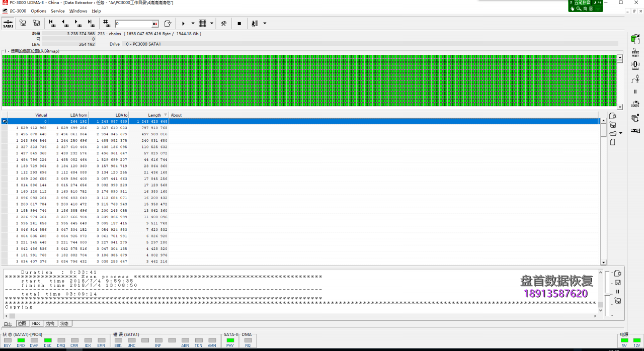The width and height of the screenshot is (644, 351).
Task: Open the tools hammer-and-wrench settings icon
Action: coord(224,24)
